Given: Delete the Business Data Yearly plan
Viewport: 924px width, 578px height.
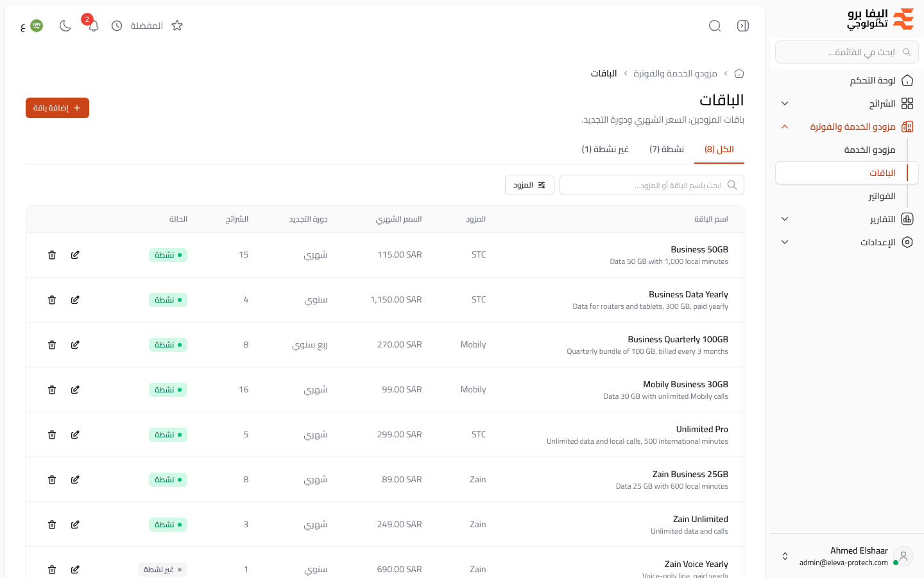Looking at the screenshot, I should [x=52, y=300].
